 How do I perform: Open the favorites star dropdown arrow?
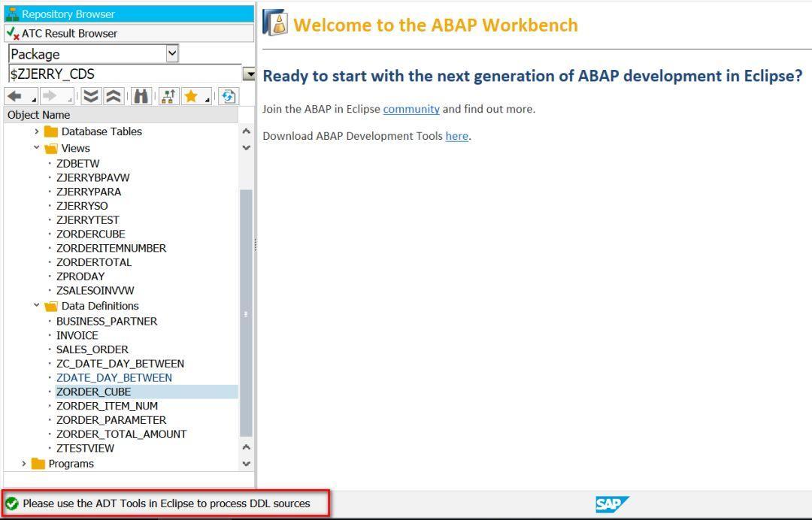point(207,99)
